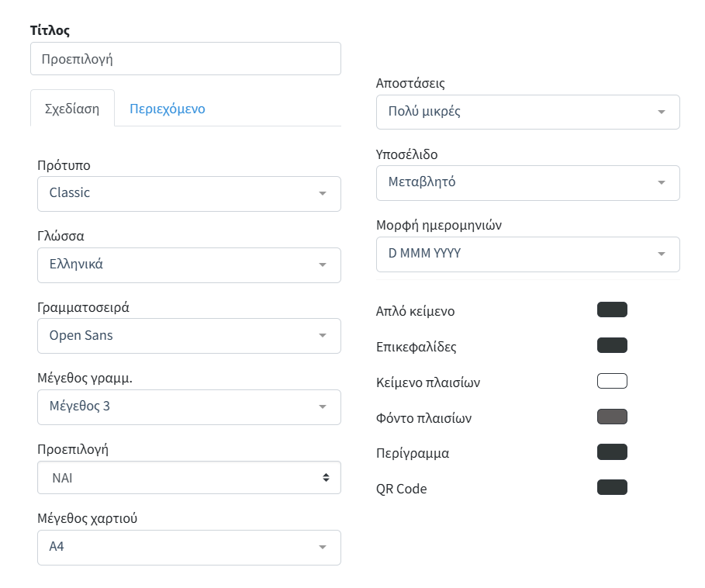The width and height of the screenshot is (705, 588).
Task: Open the Περιεχόμενο tab
Action: 167,109
